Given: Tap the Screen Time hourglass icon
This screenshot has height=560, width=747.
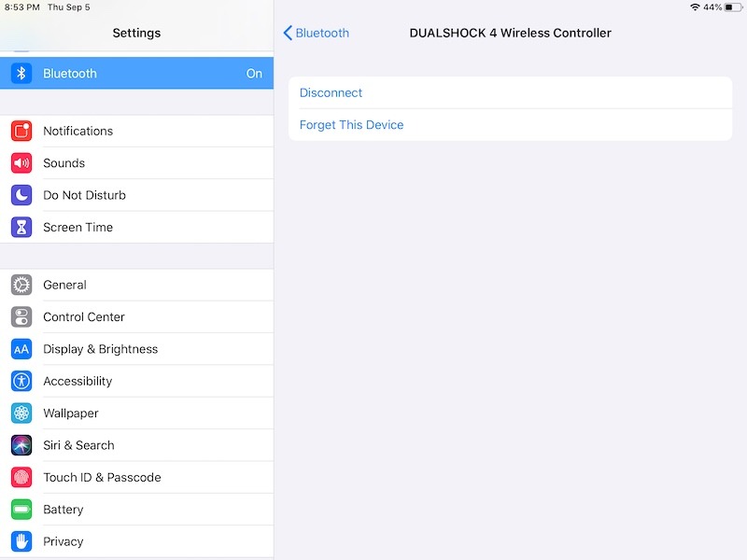Looking at the screenshot, I should click(x=21, y=227).
